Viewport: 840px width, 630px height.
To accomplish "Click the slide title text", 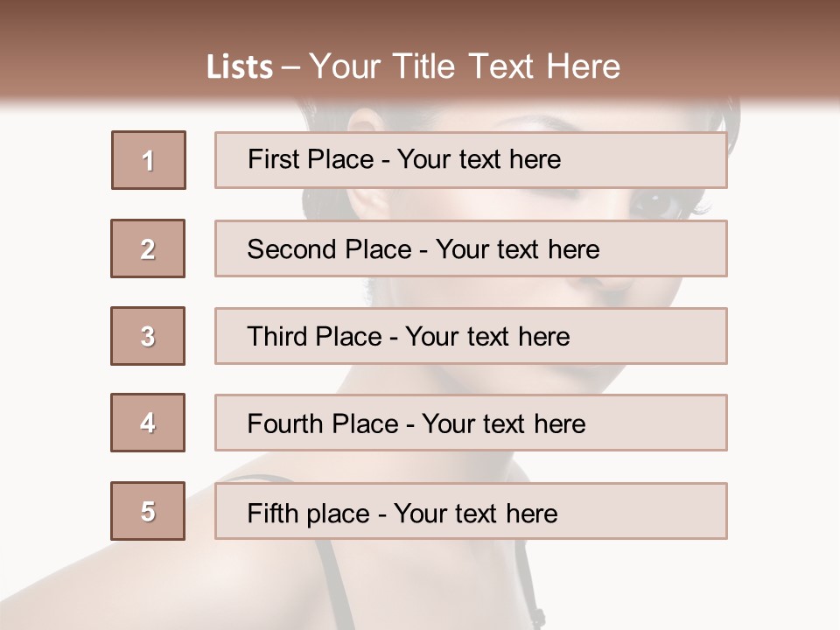I will 413,66.
